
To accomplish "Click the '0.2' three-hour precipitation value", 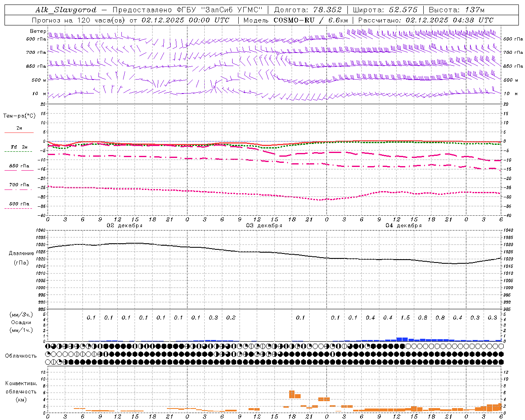I will point(231,317).
